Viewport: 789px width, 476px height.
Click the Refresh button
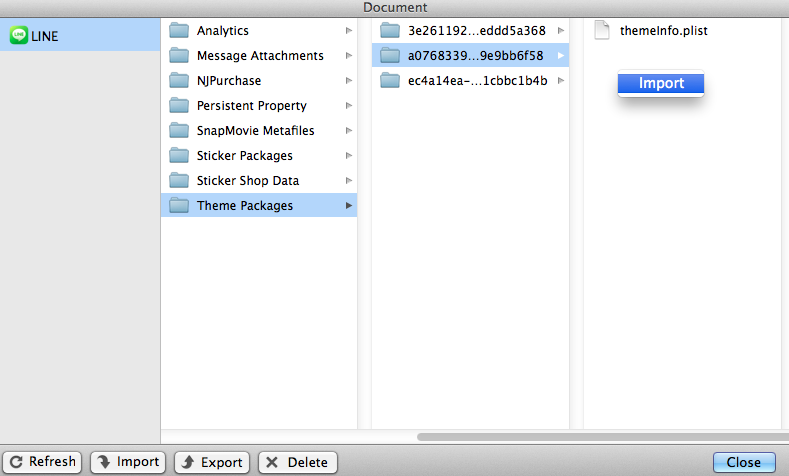[42, 462]
